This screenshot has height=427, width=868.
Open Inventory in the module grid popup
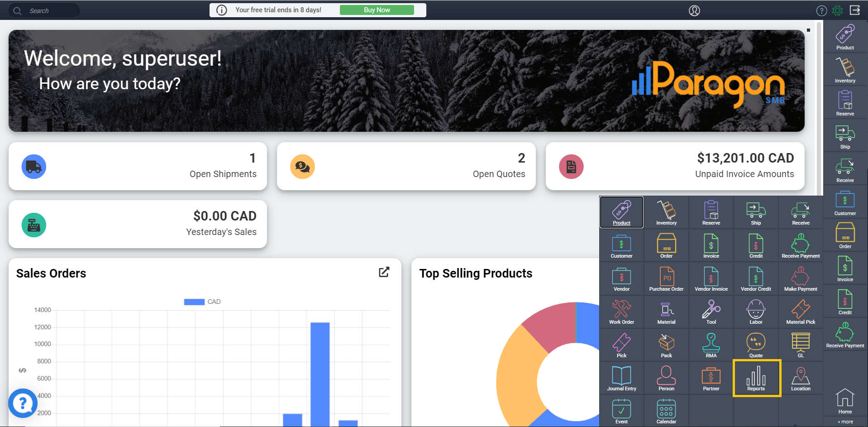[x=666, y=212]
